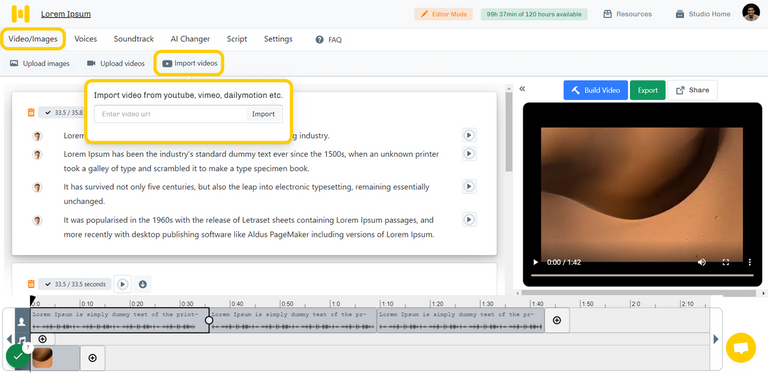Open Resources from the header
Screen dimensions: 768x373
[627, 14]
